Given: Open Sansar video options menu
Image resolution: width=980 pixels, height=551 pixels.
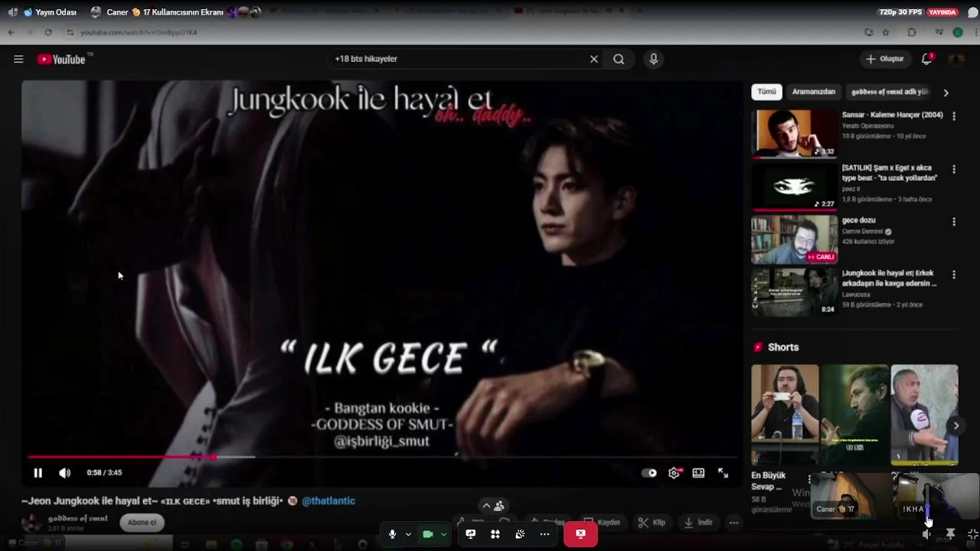Looking at the screenshot, I should point(954,116).
